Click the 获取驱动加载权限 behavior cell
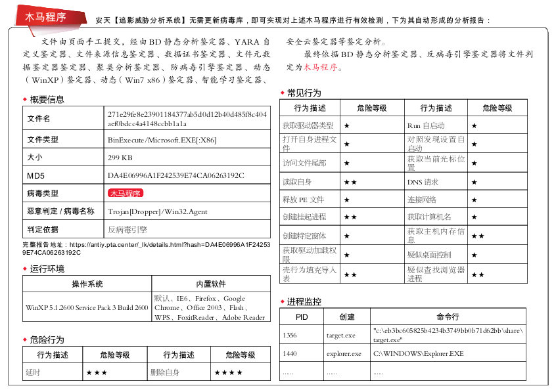556x392 pixels. (310, 255)
